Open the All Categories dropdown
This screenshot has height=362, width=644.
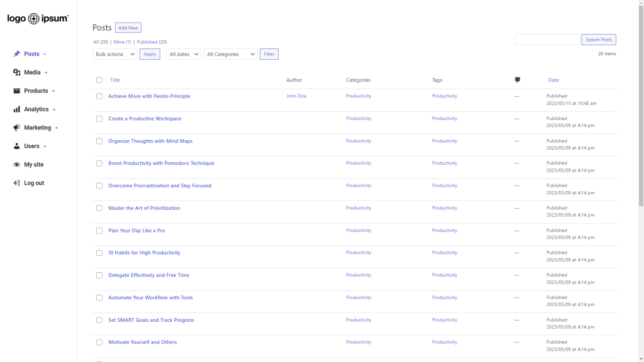[x=230, y=54]
